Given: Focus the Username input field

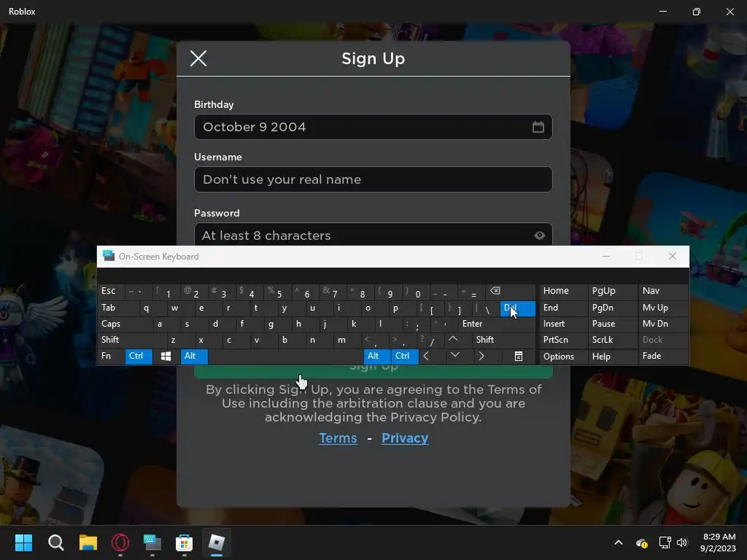Looking at the screenshot, I should point(373,179).
